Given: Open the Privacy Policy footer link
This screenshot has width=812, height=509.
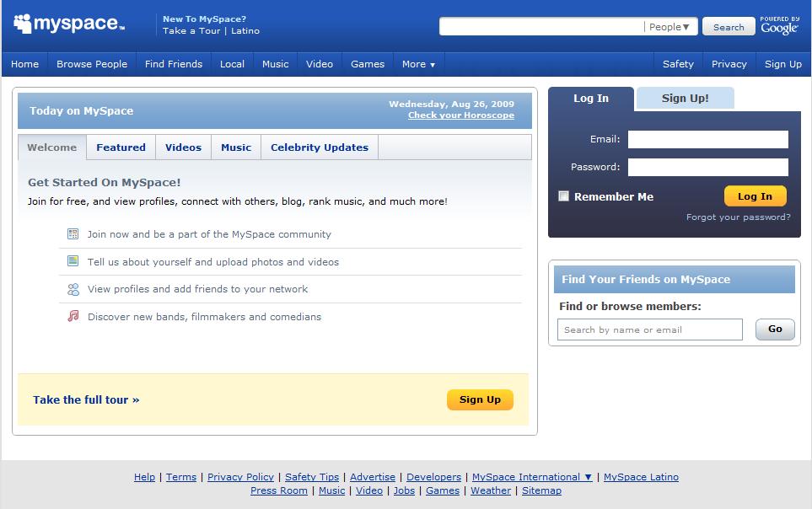Looking at the screenshot, I should (x=241, y=477).
